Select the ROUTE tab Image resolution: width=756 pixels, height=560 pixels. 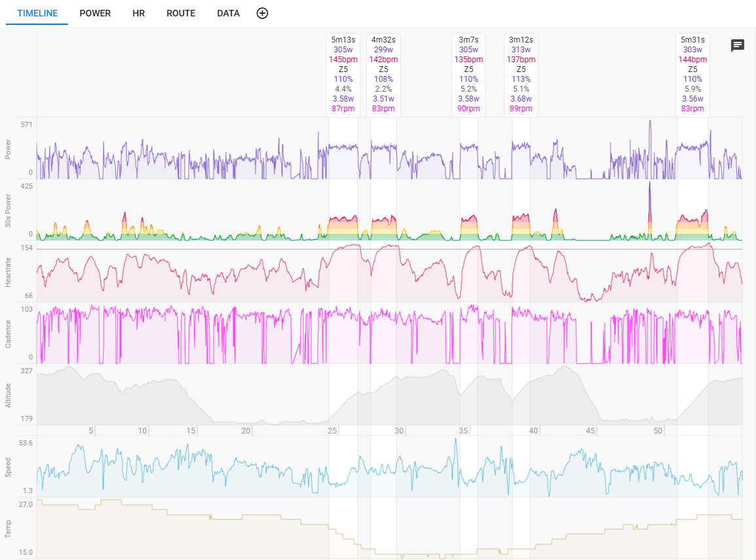point(181,13)
